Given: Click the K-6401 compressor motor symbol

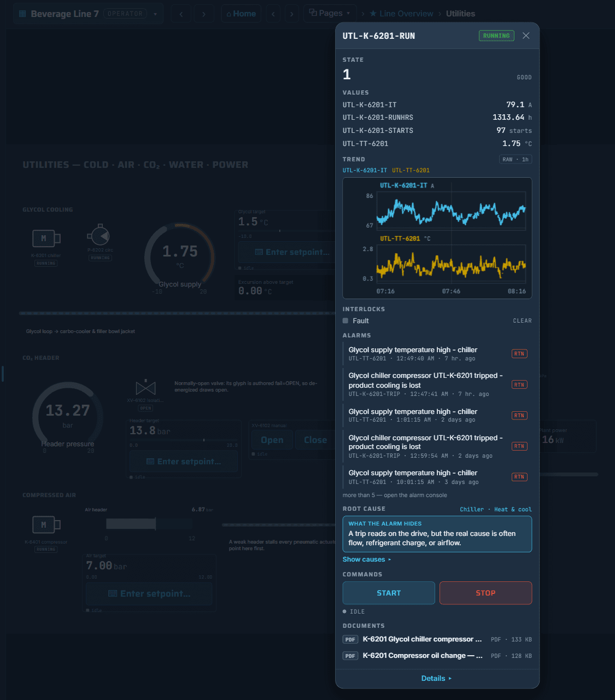Looking at the screenshot, I should coord(46,524).
